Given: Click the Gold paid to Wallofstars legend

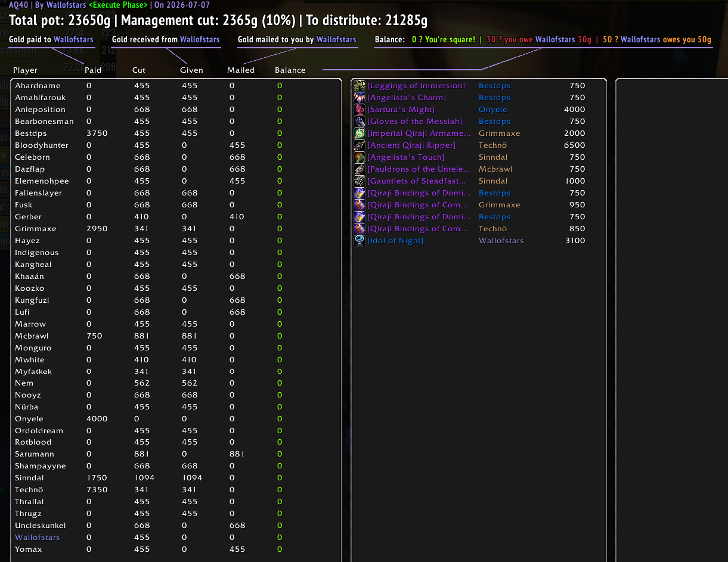Looking at the screenshot, I should point(51,40).
